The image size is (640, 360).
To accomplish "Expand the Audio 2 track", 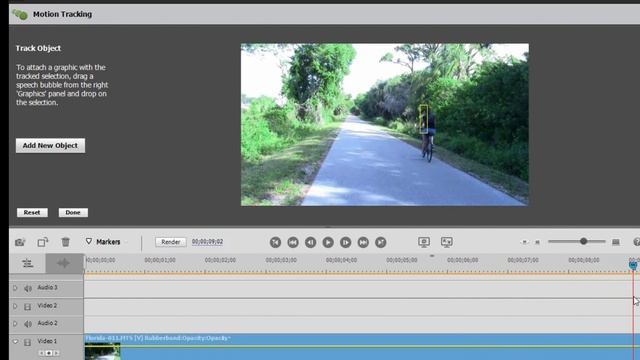I will click(15, 324).
